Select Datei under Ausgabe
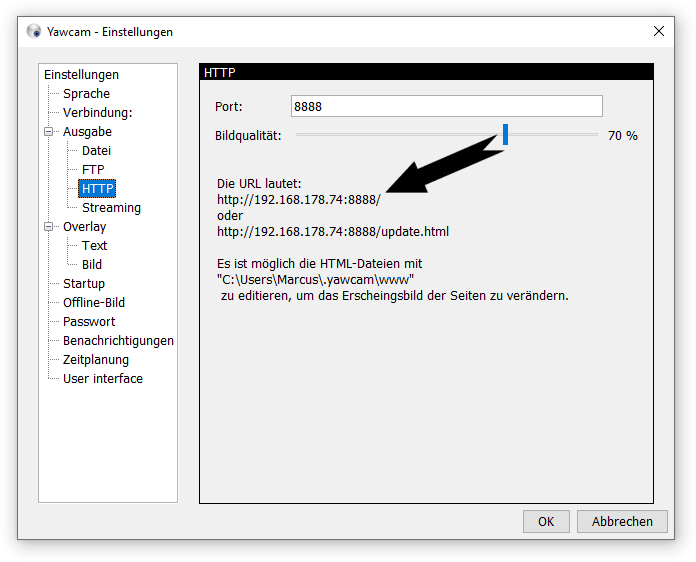Viewport: 696px width, 562px height. click(x=96, y=151)
